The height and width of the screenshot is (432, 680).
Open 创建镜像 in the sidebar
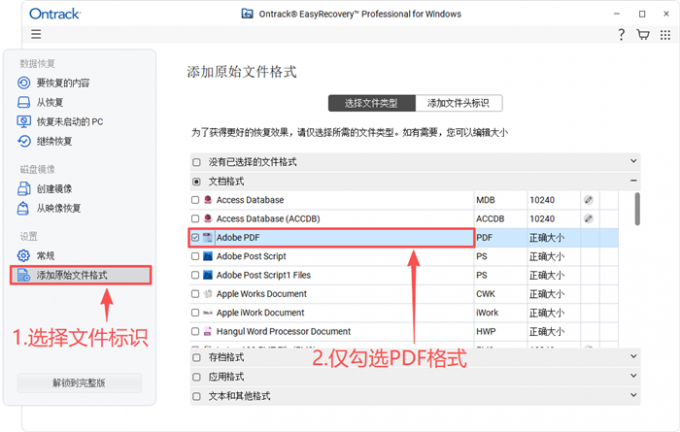click(54, 189)
